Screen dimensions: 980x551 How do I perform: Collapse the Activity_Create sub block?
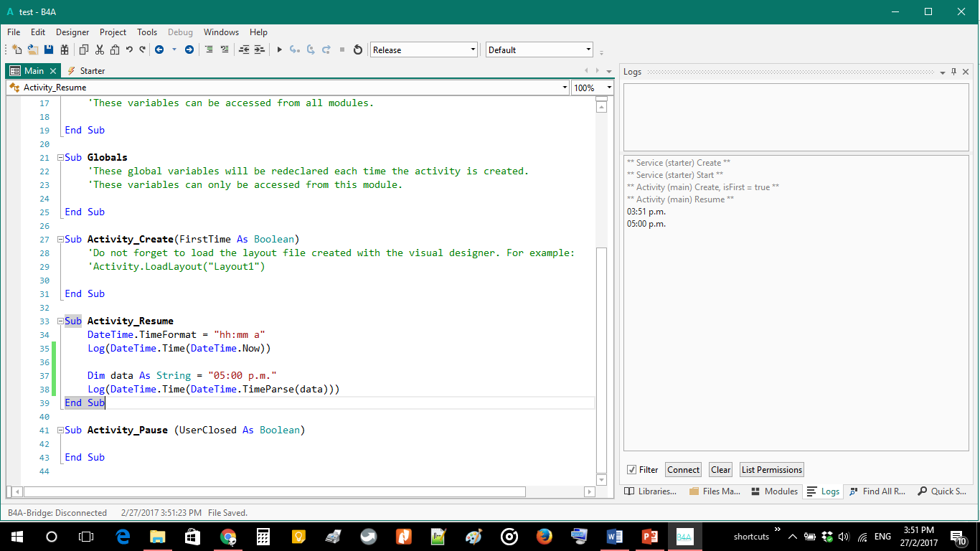click(60, 240)
